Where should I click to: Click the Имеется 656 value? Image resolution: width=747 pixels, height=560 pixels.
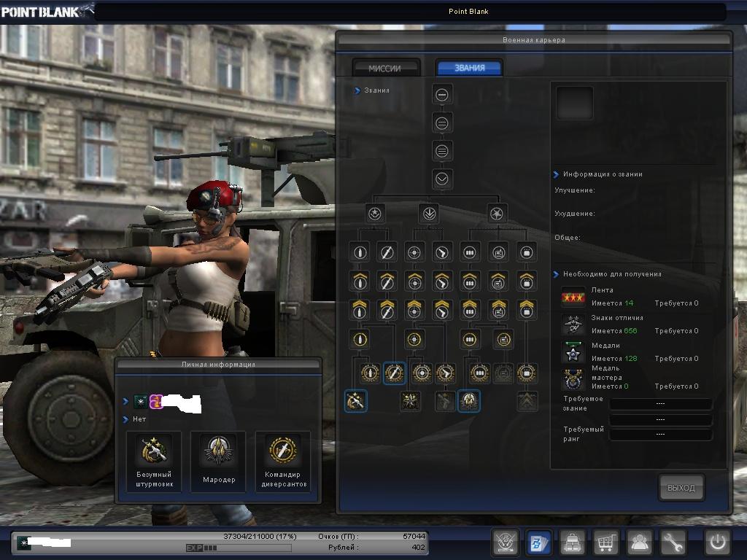pyautogui.click(x=614, y=331)
